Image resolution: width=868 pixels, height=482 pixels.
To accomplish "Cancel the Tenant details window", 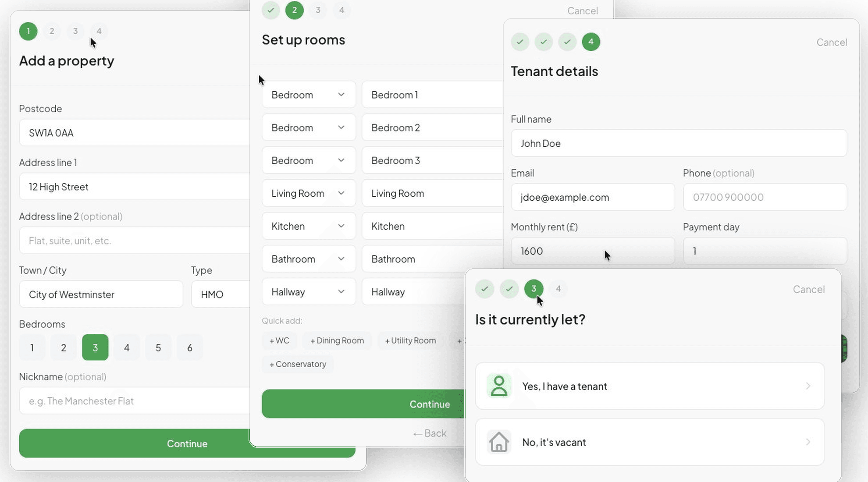I will (x=832, y=42).
